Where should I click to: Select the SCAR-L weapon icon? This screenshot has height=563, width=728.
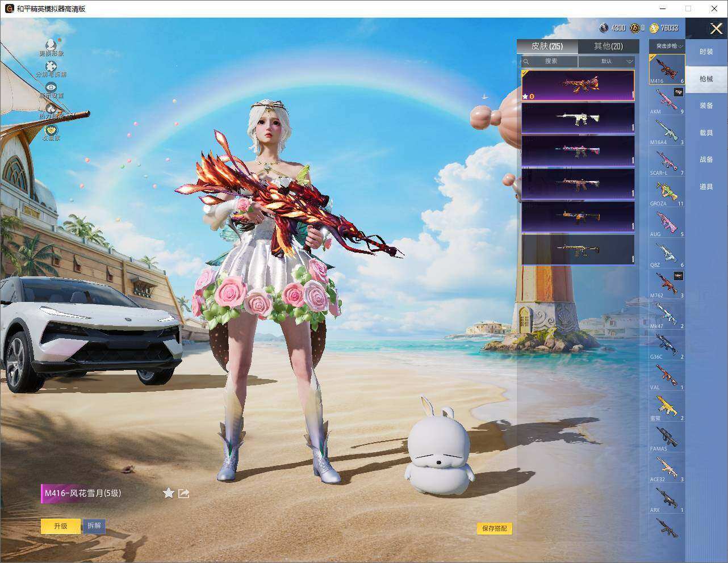pos(667,162)
